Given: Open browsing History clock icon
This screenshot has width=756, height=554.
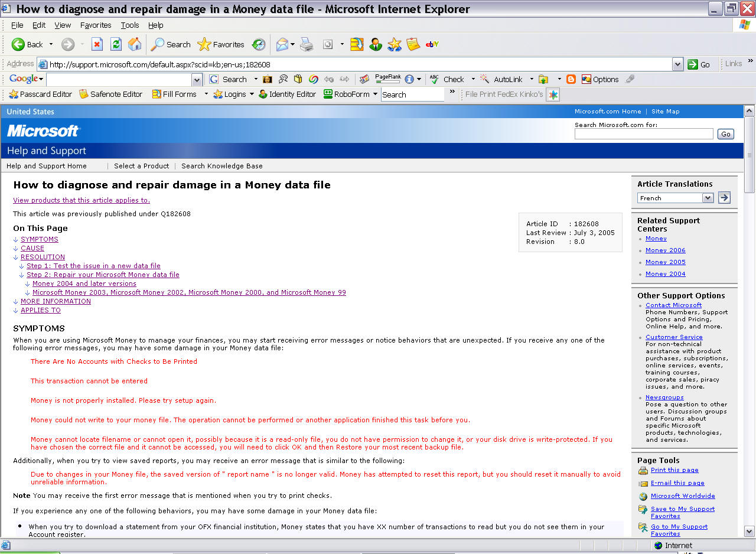Looking at the screenshot, I should (x=259, y=44).
